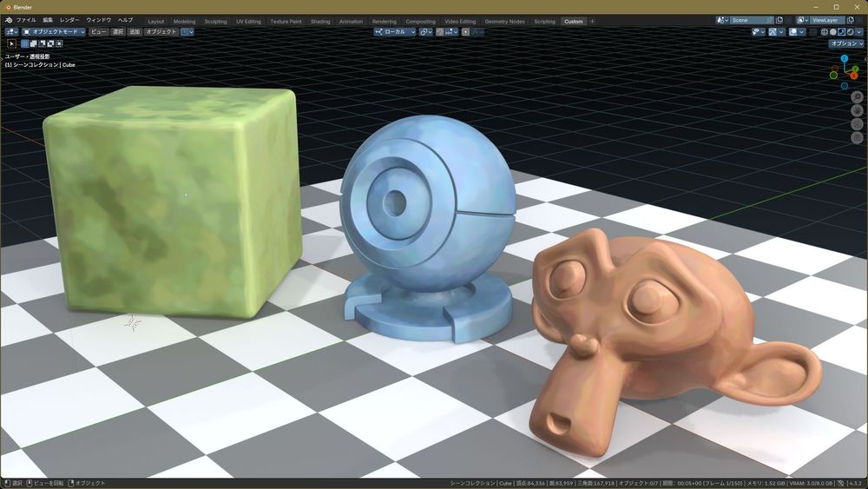Open the dropdown right of the オブジェクト menu
Viewport: 868px width, 489px height.
(x=187, y=31)
